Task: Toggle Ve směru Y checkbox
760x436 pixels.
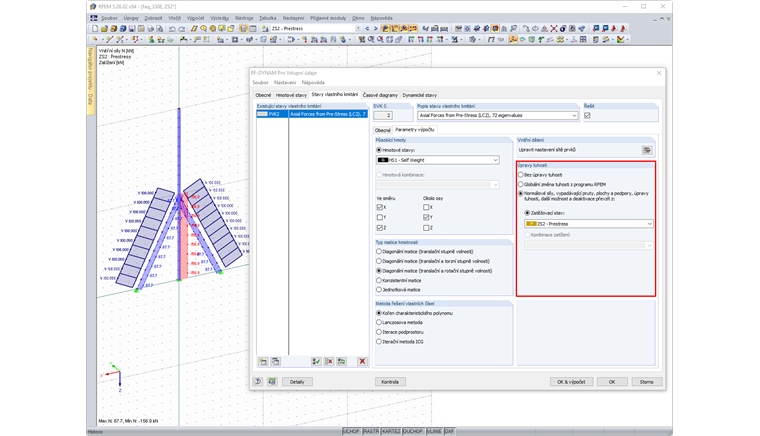Action: point(380,218)
